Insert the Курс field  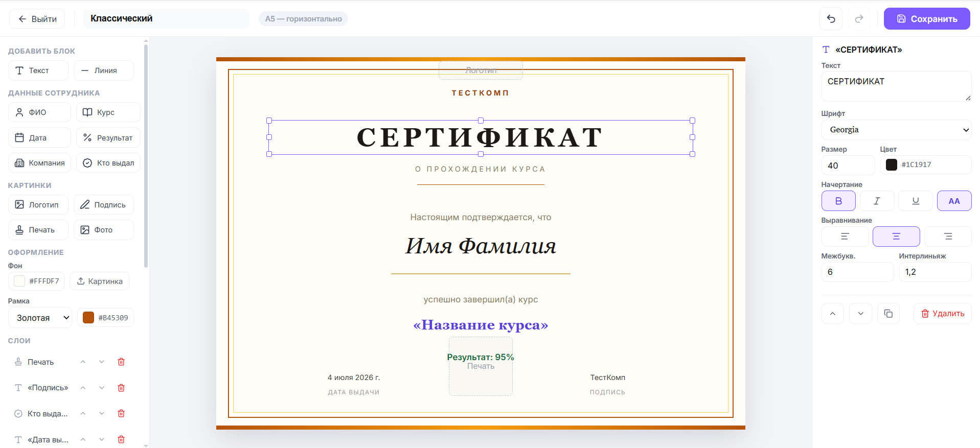coord(108,112)
